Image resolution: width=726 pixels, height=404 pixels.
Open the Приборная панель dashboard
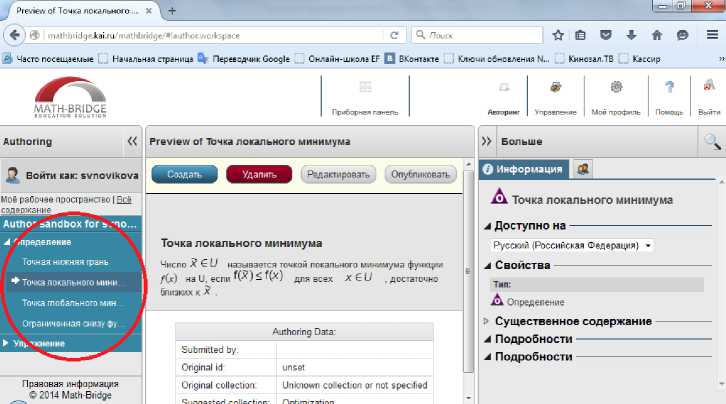pos(365,98)
